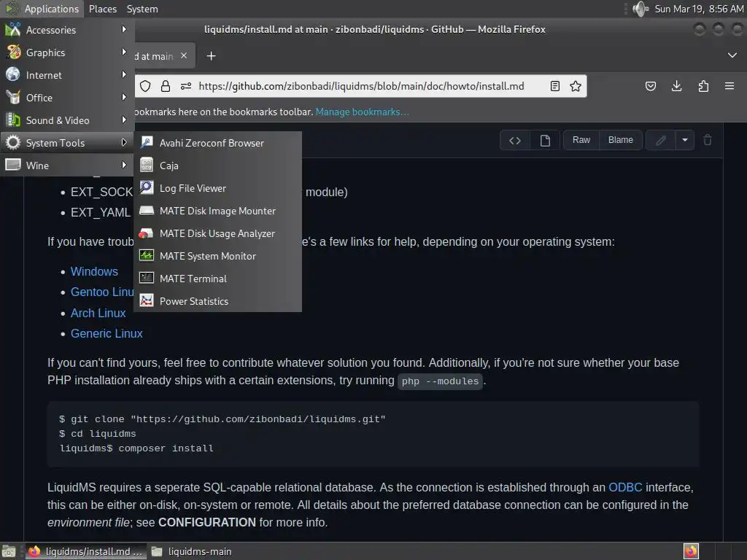
Task: Follow the Arch Linux link
Action: pyautogui.click(x=98, y=313)
